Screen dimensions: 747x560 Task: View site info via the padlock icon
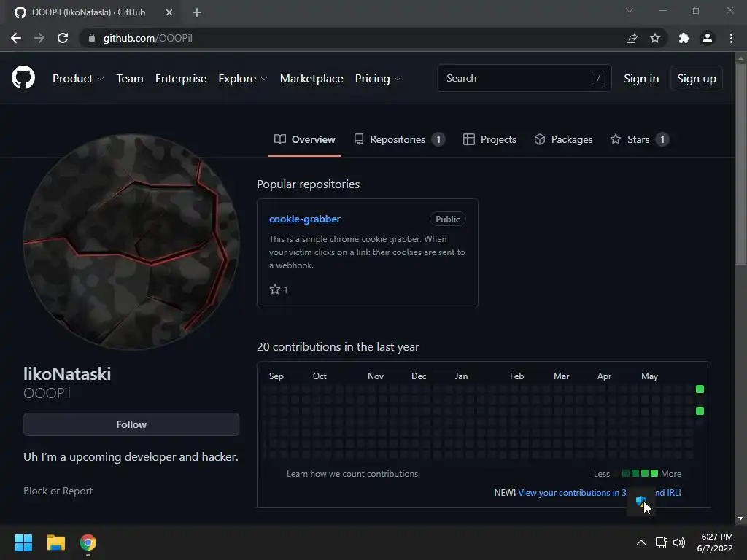(x=92, y=38)
